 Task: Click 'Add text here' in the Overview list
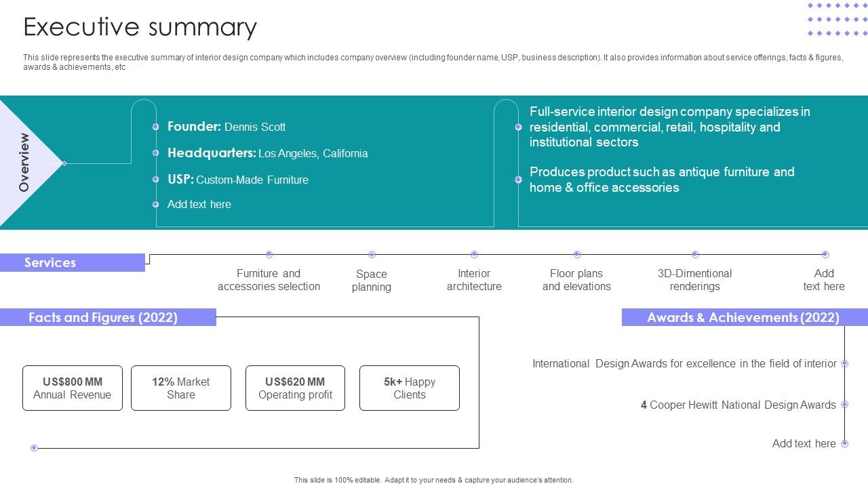click(199, 204)
